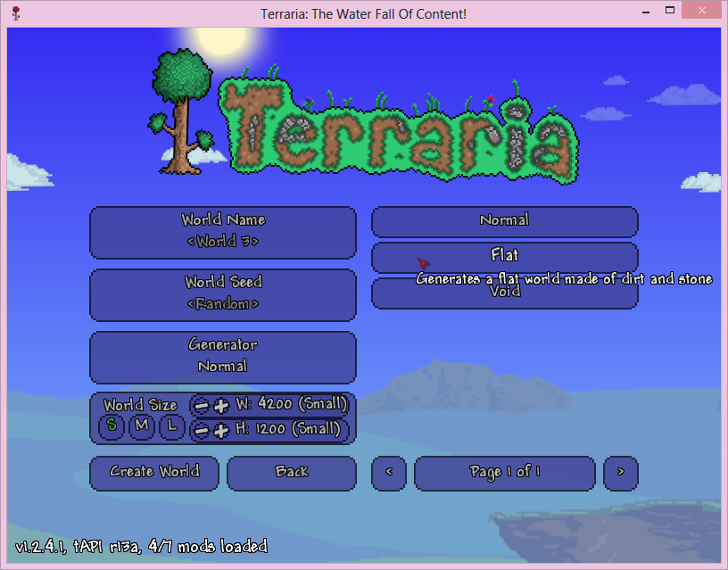The height and width of the screenshot is (570, 728).
Task: Choose the Flat generator option
Action: coord(505,257)
